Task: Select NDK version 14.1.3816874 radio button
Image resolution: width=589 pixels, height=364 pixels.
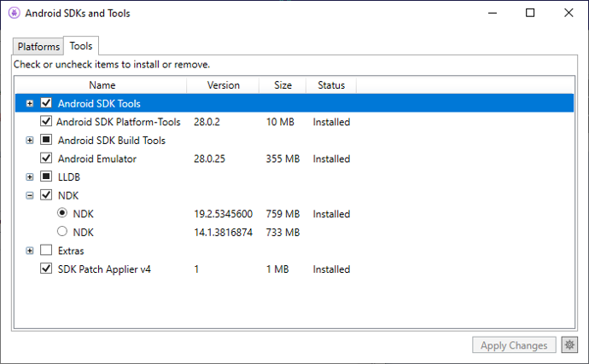Action: 62,231
